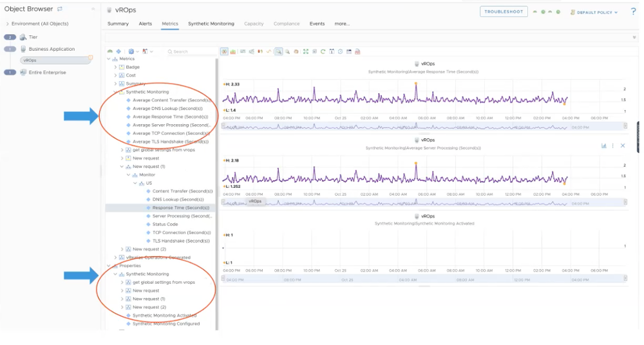
Task: Click the orange trend line icon in toolbar
Action: [x=269, y=51]
